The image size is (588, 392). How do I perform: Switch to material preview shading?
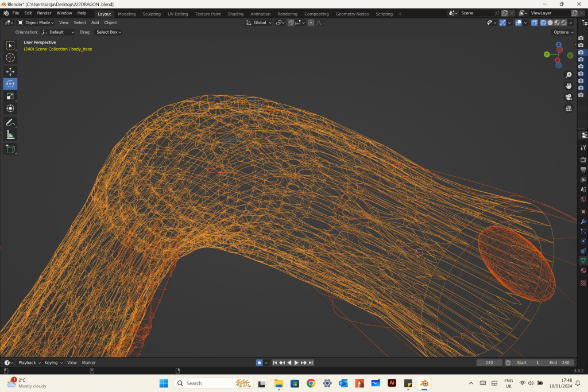pos(557,23)
